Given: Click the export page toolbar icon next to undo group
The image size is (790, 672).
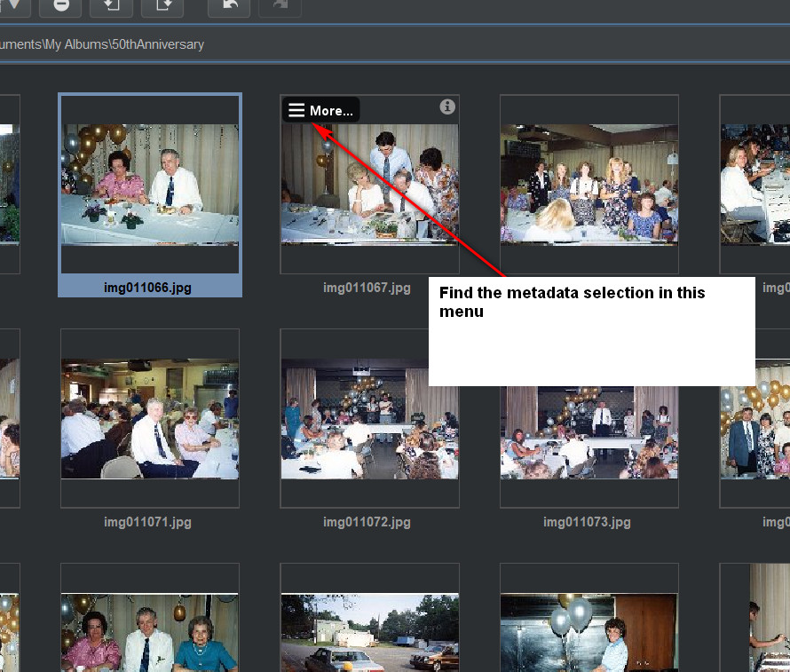Looking at the screenshot, I should pyautogui.click(x=162, y=6).
